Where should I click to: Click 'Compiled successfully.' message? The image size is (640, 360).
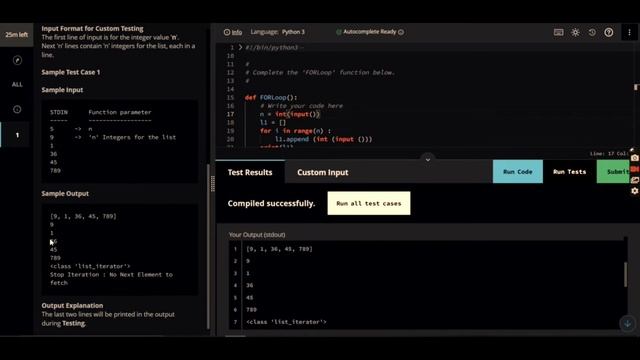[x=271, y=203]
